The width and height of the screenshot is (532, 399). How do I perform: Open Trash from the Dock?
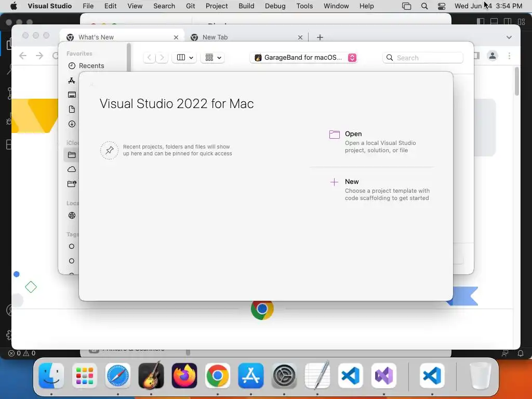click(480, 376)
